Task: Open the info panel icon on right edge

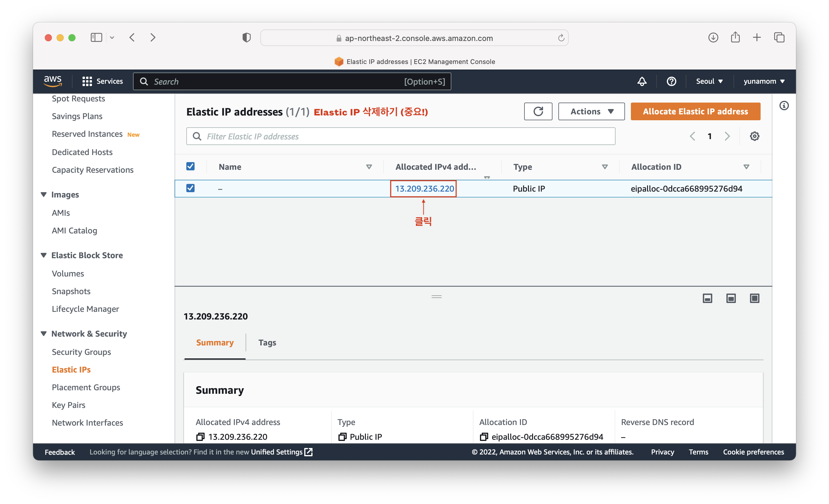Action: click(784, 106)
